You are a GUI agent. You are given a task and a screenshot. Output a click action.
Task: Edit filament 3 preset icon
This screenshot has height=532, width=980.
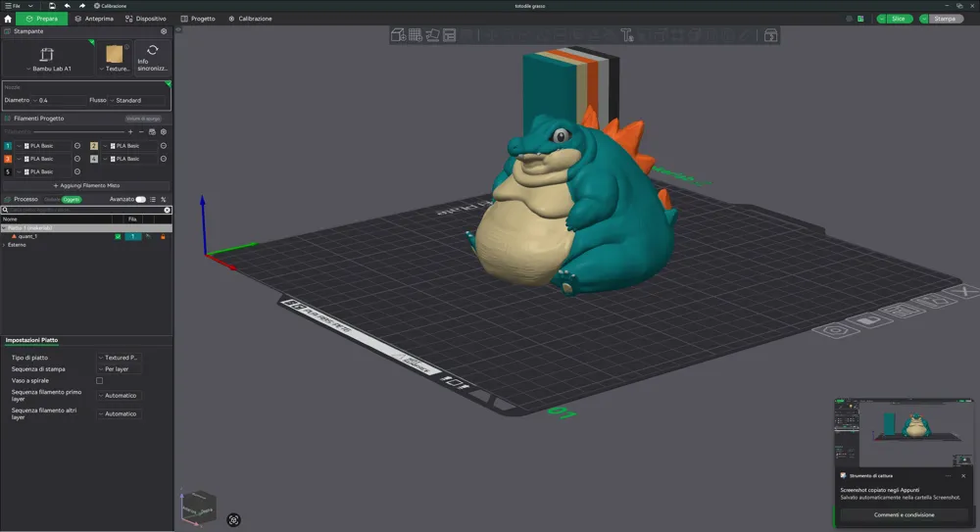[77, 159]
